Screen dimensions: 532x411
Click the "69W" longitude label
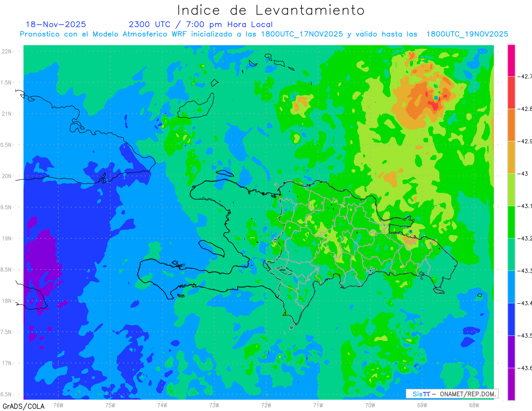point(422,405)
